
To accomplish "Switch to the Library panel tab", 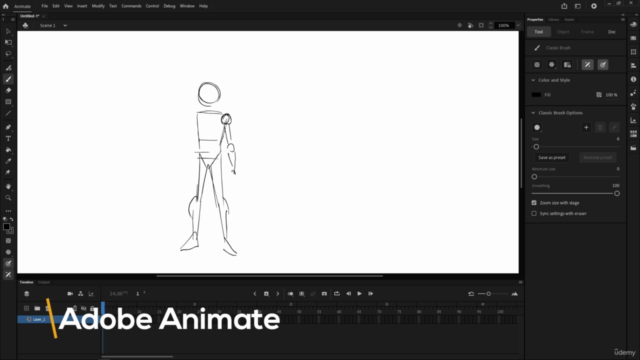I will (553, 20).
